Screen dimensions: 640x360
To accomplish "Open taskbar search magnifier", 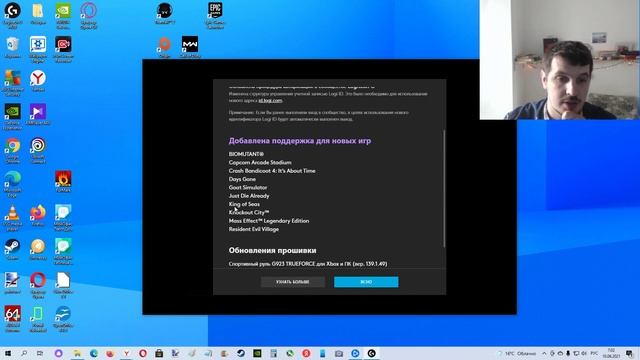I will [x=24, y=353].
